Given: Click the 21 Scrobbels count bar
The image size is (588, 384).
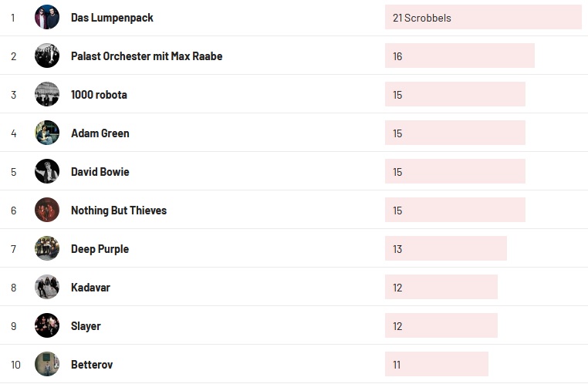Looking at the screenshot, I should pyautogui.click(x=482, y=17).
